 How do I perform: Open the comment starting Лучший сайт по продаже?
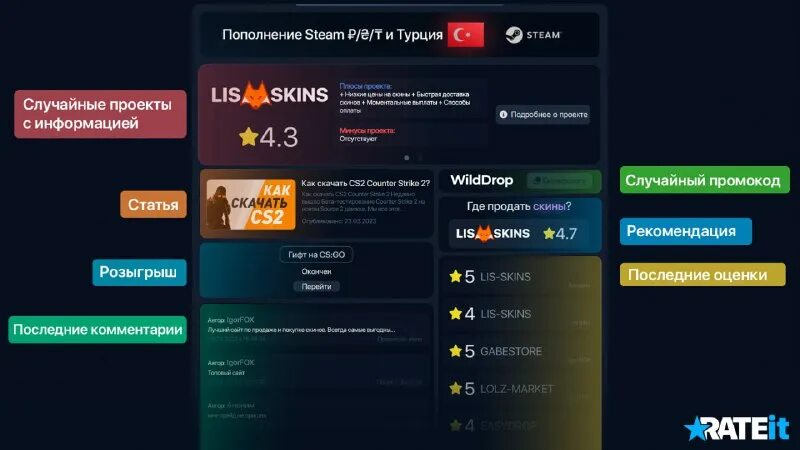[301, 330]
